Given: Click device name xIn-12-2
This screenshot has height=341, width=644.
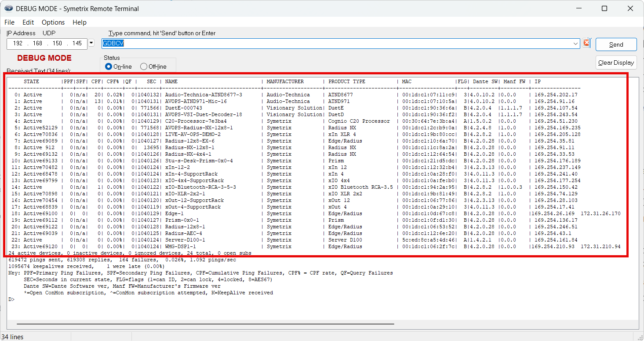Looking at the screenshot, I should click(178, 167).
